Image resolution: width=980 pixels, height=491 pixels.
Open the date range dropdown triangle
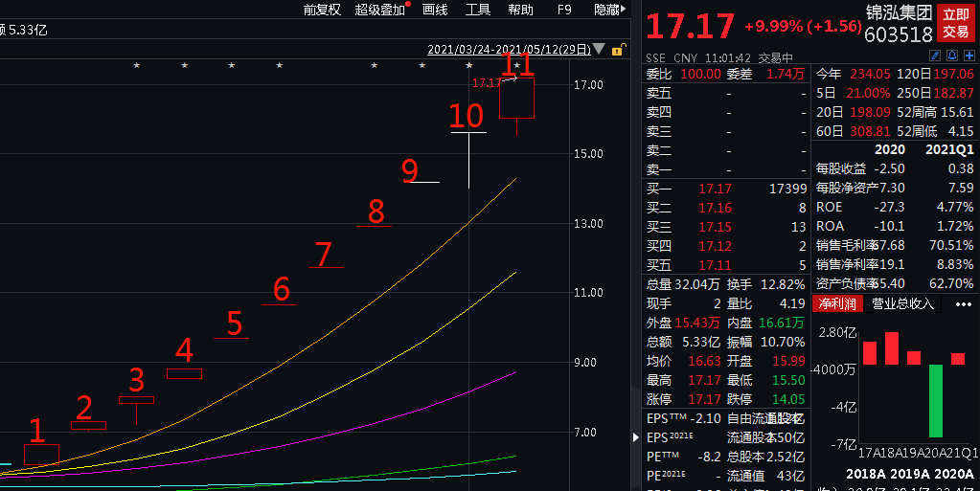(599, 49)
